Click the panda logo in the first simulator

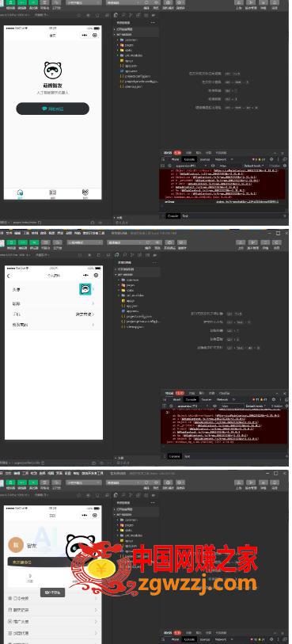click(x=52, y=70)
